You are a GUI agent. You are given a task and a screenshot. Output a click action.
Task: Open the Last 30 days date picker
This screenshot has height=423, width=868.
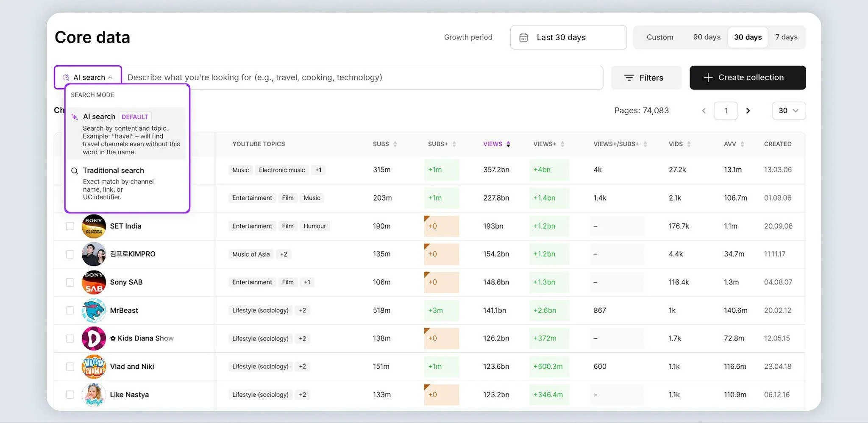(x=568, y=37)
